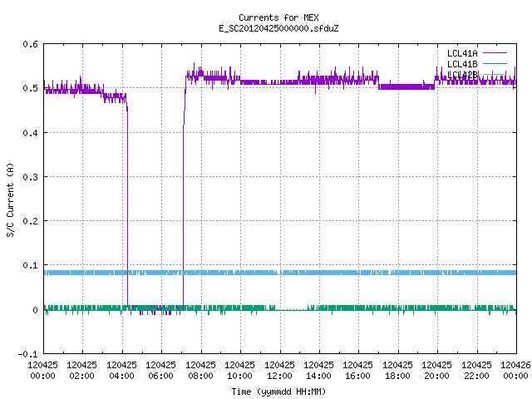
Task: Click the blue line sample beside LCL42B
Action: (x=495, y=74)
